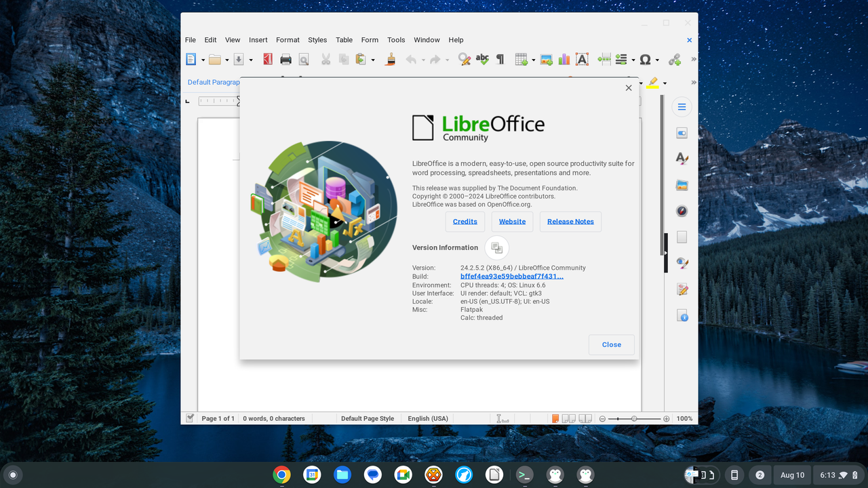
Task: Click the Paste clipboard icon
Action: click(x=361, y=60)
